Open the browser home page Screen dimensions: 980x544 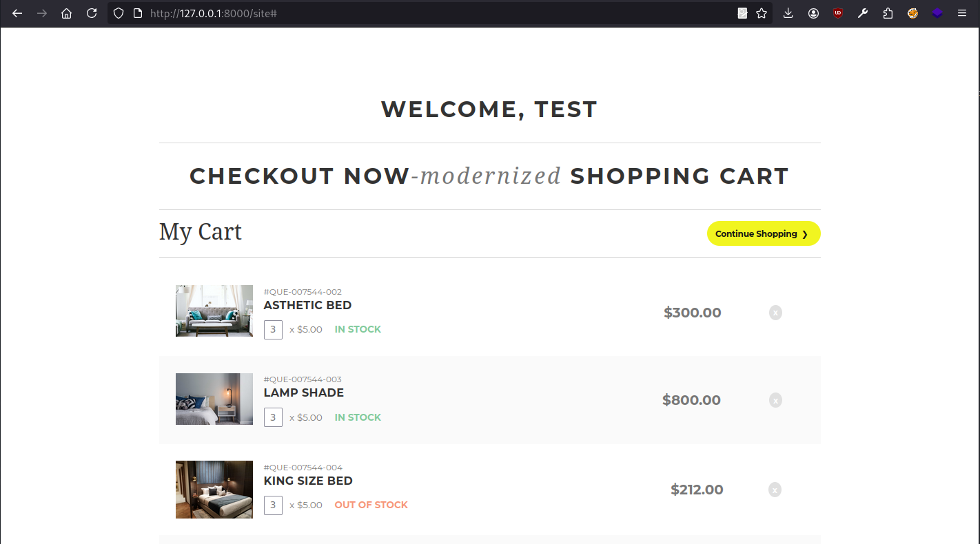[x=66, y=13]
